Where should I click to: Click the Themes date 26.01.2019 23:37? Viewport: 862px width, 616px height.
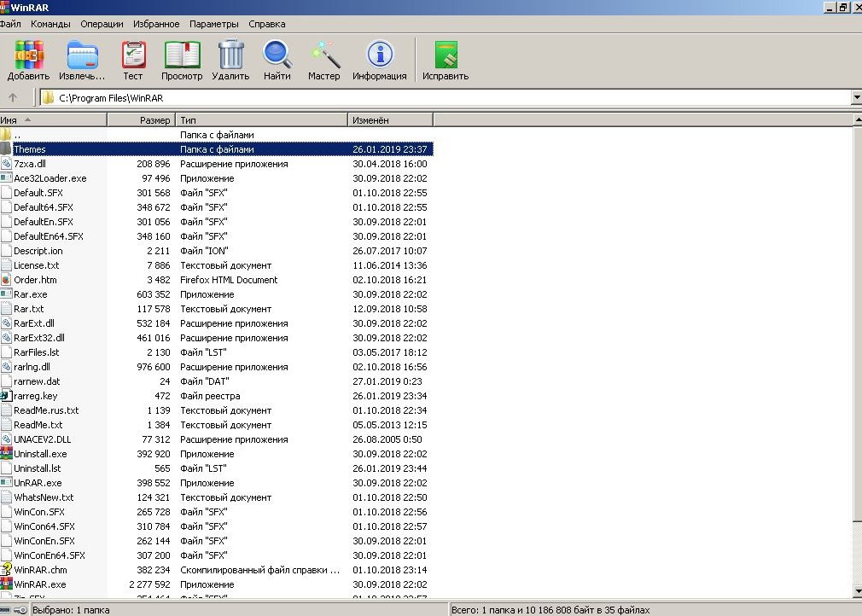click(390, 149)
